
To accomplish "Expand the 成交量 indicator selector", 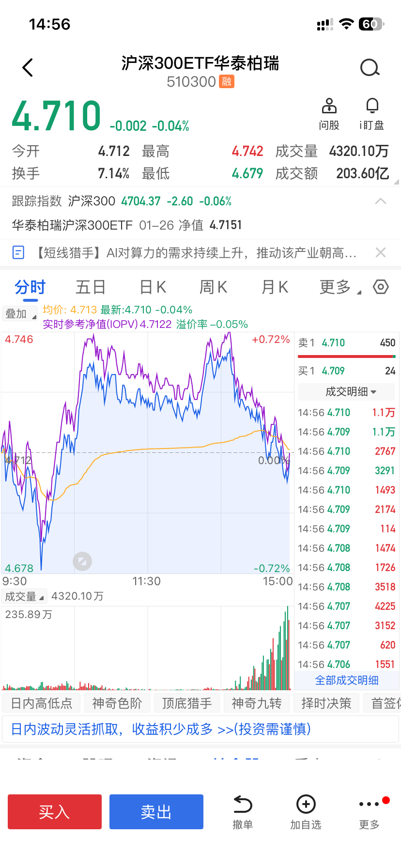I will click(24, 596).
